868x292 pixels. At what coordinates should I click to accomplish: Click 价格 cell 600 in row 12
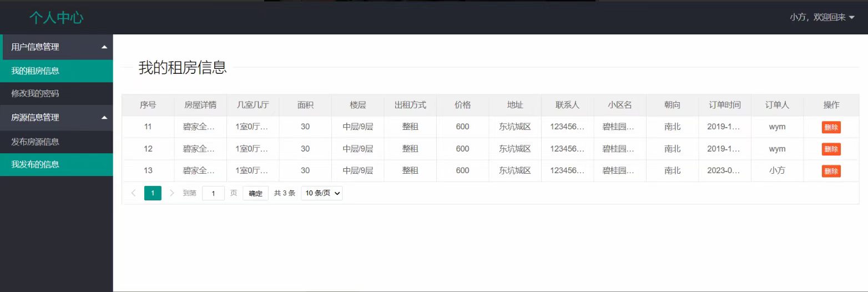462,149
